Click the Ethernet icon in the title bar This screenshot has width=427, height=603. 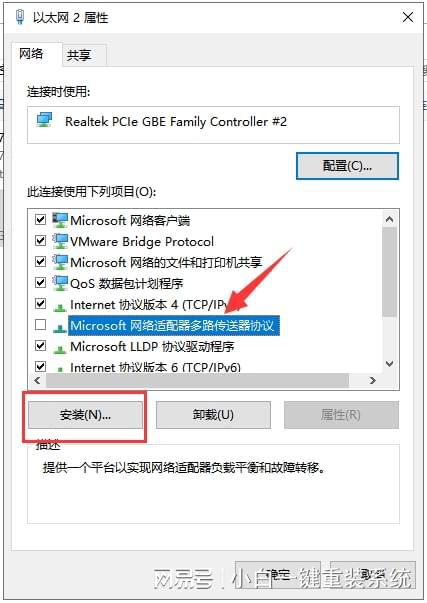[x=20, y=17]
